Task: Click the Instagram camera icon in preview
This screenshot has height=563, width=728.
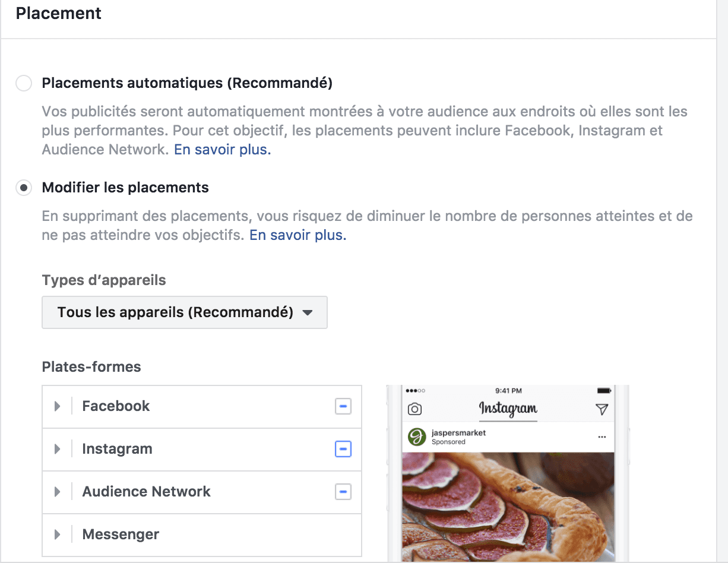Action: pos(414,409)
